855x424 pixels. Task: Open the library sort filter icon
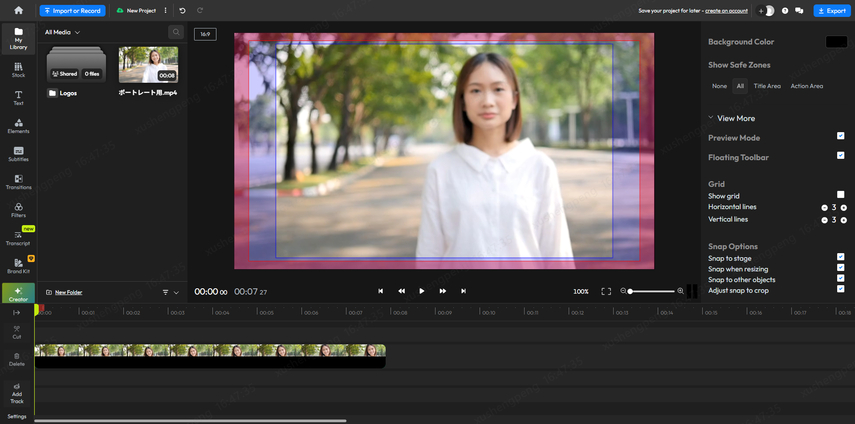(165, 293)
